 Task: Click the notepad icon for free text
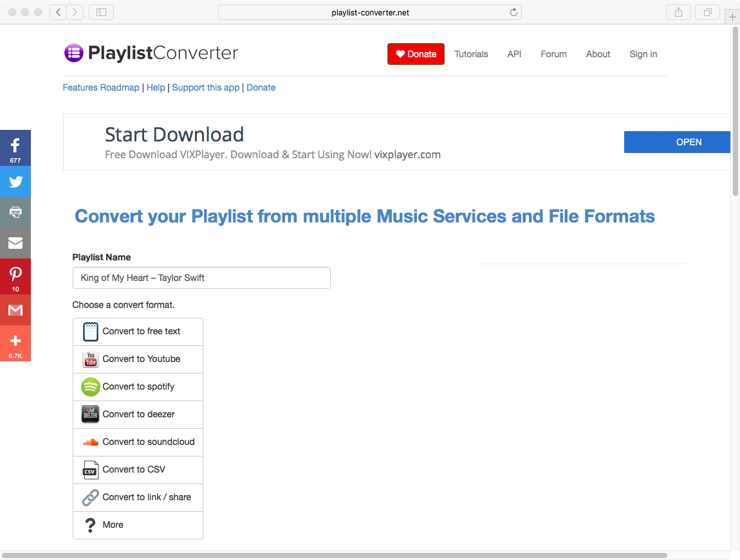90,331
